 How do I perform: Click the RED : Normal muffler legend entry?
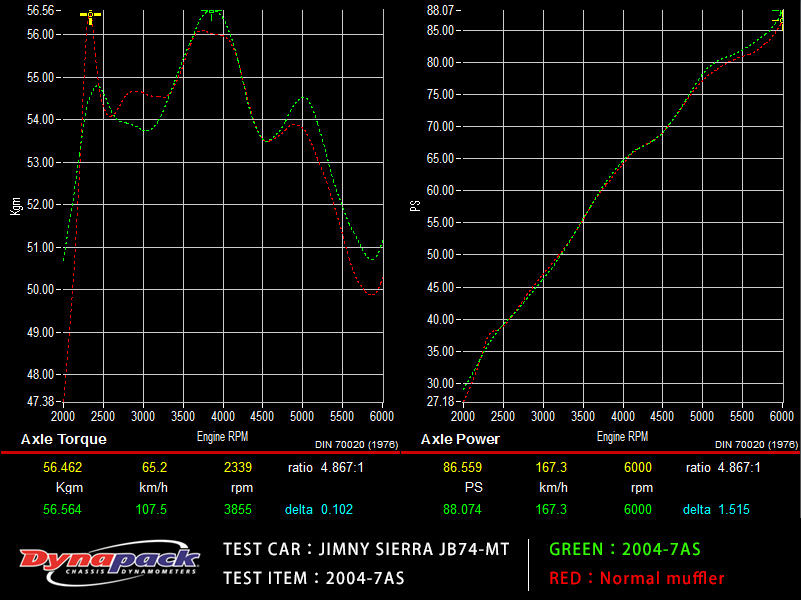pyautogui.click(x=637, y=578)
